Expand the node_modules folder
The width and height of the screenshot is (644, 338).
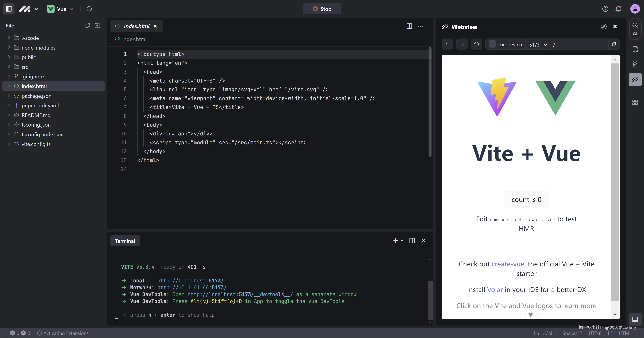[x=38, y=48]
